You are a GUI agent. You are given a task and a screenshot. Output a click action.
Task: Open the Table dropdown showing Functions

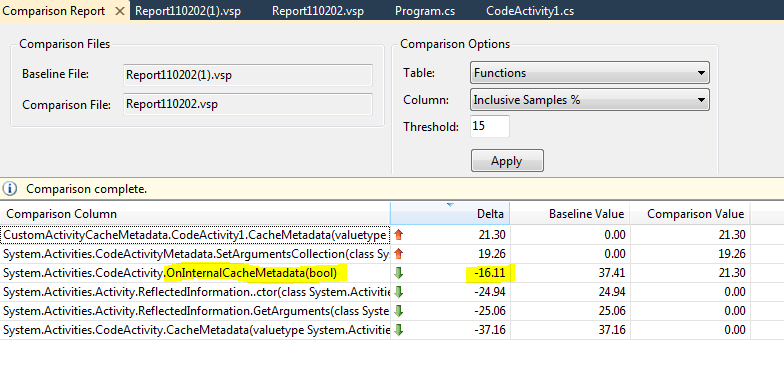590,73
